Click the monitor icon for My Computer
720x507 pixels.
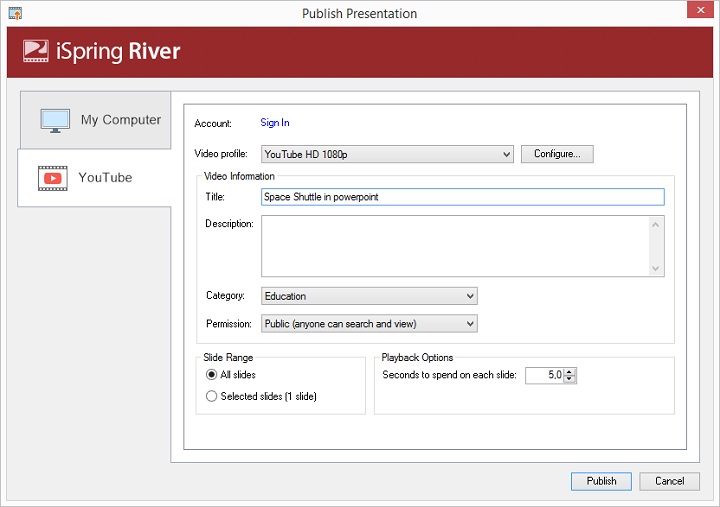point(55,120)
